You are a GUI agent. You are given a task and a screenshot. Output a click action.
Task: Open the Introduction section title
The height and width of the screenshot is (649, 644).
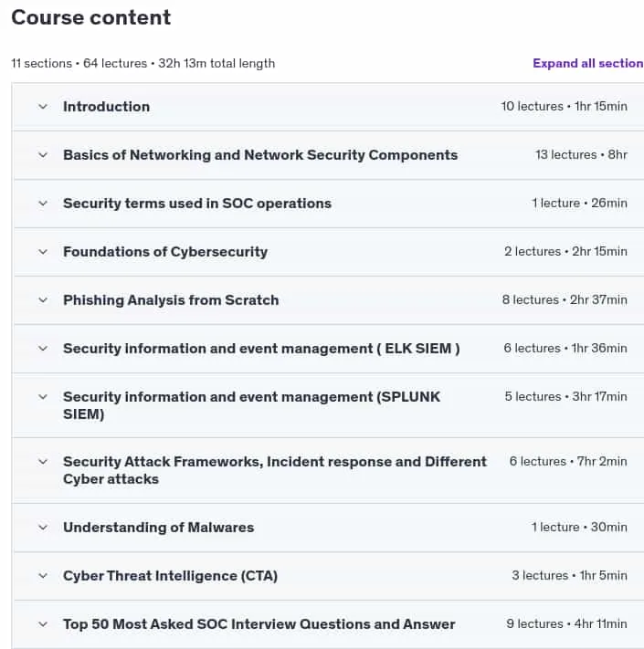point(107,107)
